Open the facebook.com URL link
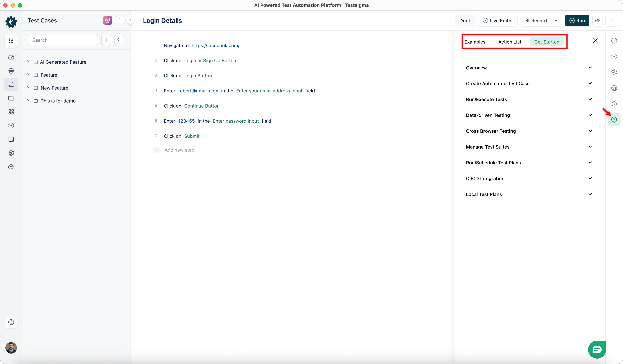623x364 pixels. pyautogui.click(x=215, y=45)
